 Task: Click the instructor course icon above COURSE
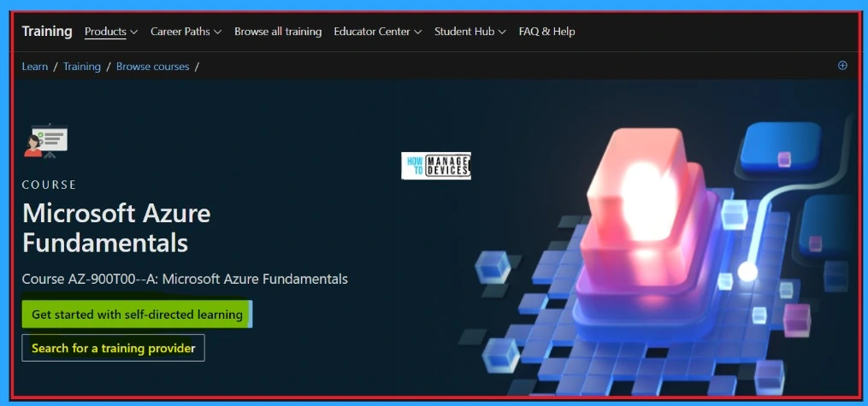click(46, 142)
